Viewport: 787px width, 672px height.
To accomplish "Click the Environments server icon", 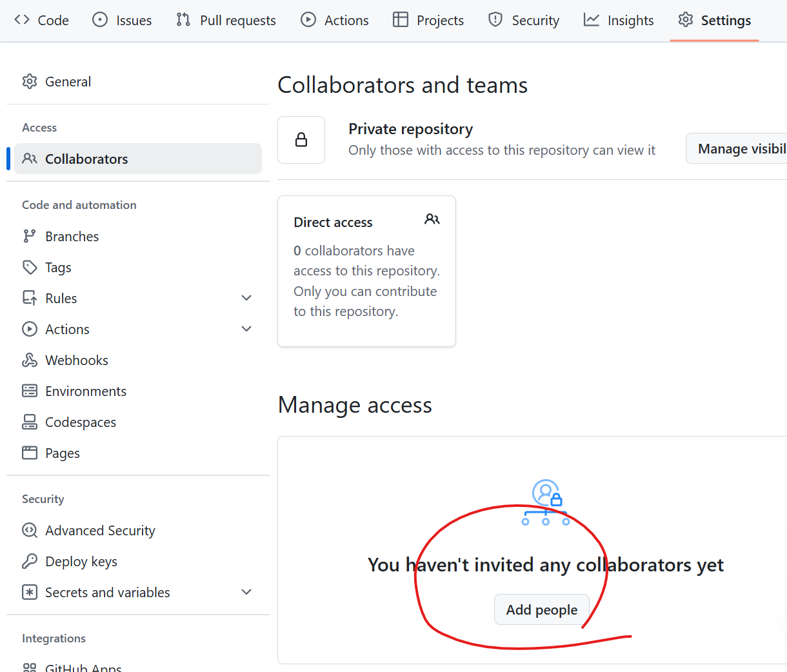I will tap(30, 391).
